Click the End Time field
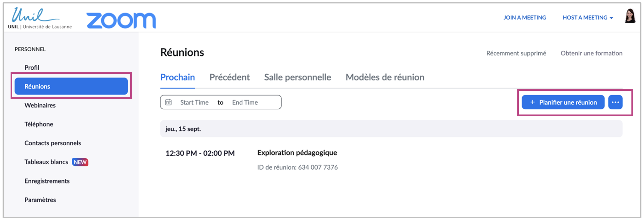The width and height of the screenshot is (644, 221). coord(245,103)
